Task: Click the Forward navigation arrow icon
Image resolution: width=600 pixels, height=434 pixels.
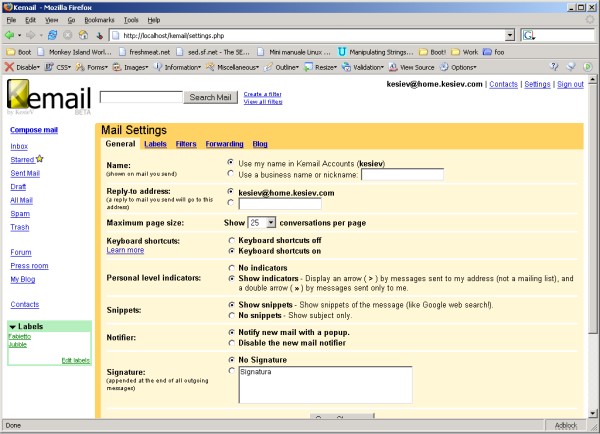Action: [x=31, y=36]
